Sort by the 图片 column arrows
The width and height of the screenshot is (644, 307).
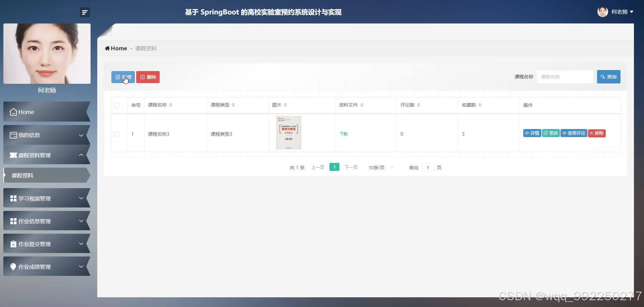[285, 105]
